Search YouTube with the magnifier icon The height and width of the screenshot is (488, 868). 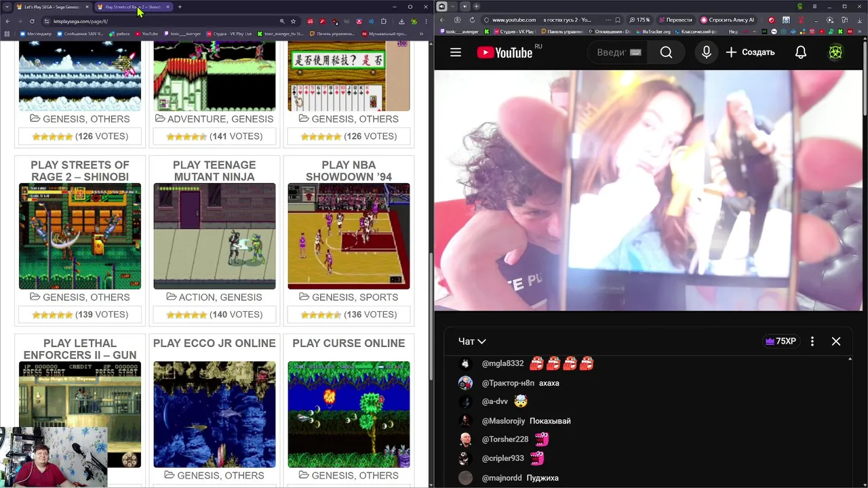[666, 52]
